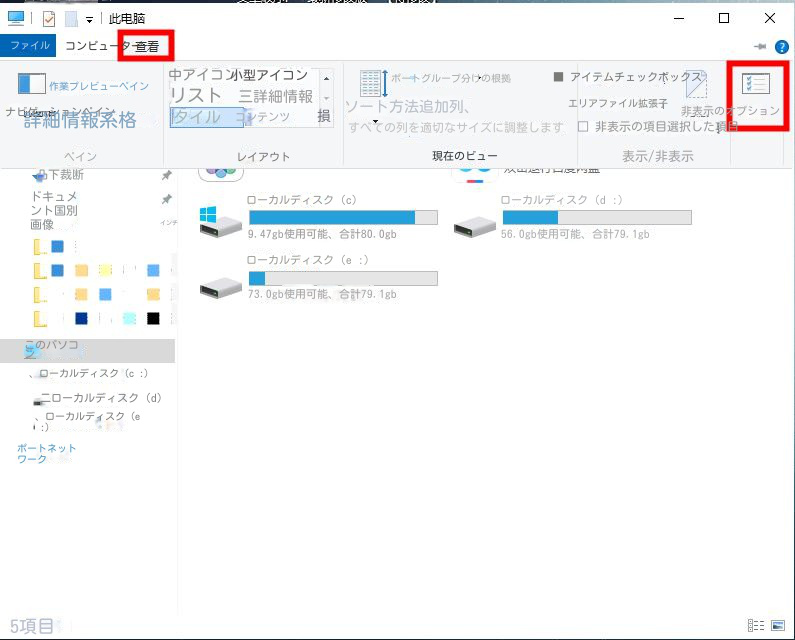Viewport: 795px width, 640px height.
Task: Choose the 小型アイコン layout
Action: point(269,75)
